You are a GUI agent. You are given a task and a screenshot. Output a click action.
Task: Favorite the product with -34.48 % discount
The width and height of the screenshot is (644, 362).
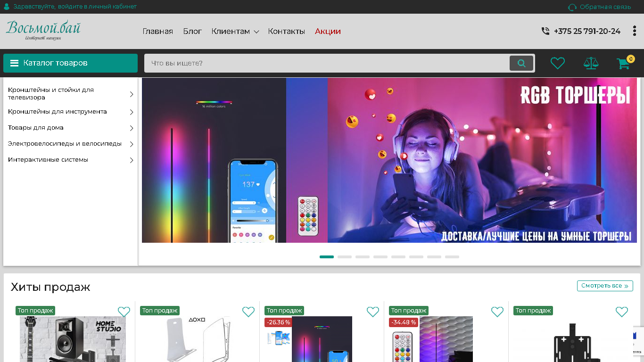coord(497,312)
